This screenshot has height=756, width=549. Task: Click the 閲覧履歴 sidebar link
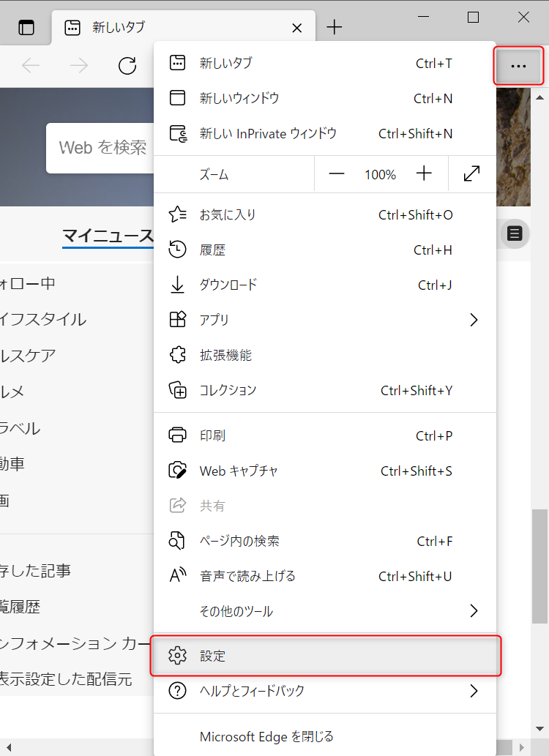(20, 607)
